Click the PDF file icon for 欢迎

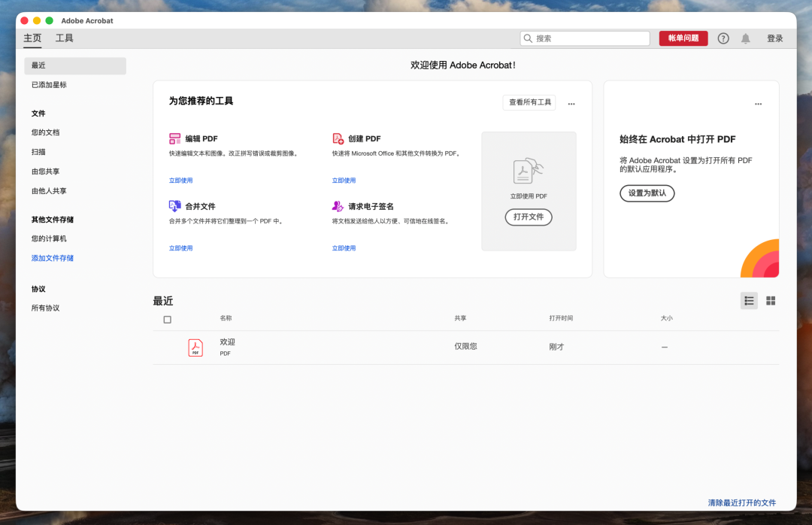point(195,347)
